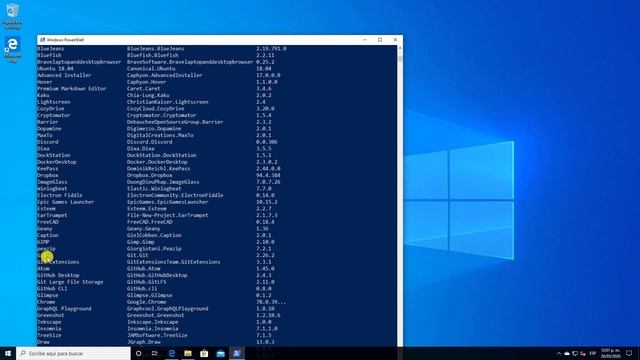Open the Microsoft Edge desktop shortcut
This screenshot has width=640, height=360.
pos(12,49)
